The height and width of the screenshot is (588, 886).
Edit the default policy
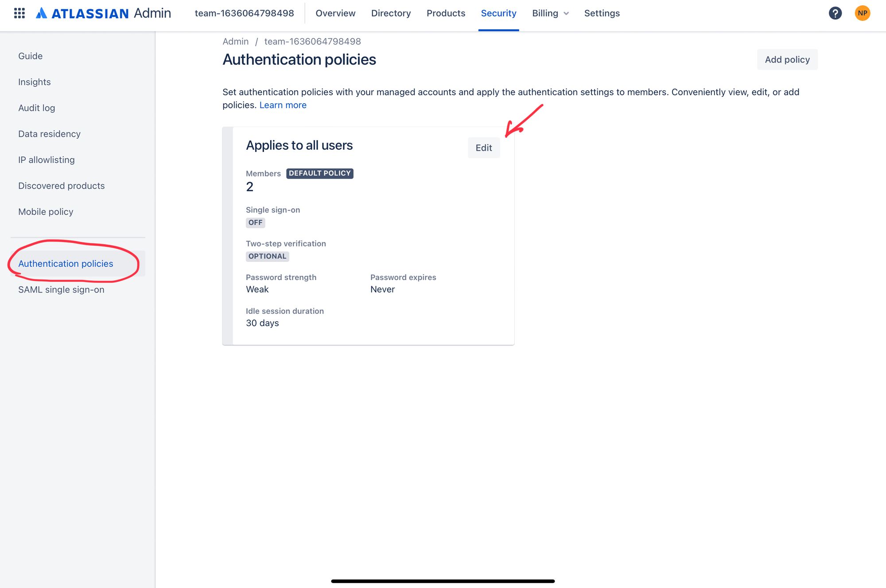484,148
